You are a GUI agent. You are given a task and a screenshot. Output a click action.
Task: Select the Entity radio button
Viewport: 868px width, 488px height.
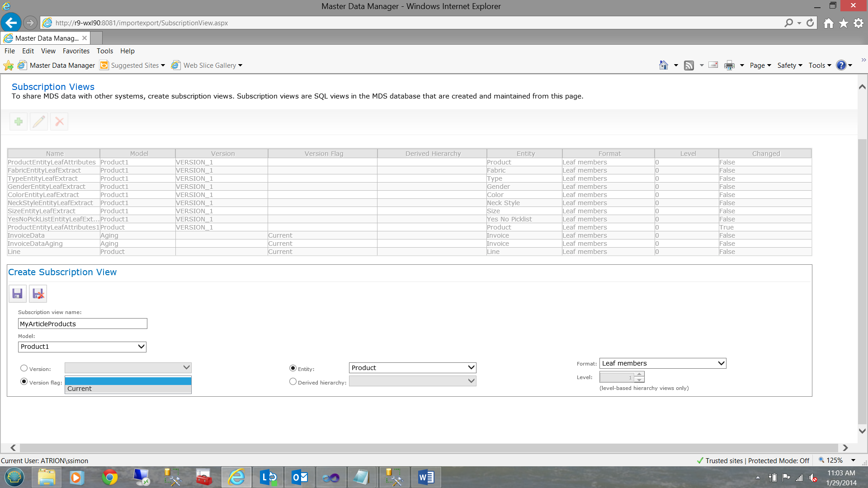[x=293, y=368]
